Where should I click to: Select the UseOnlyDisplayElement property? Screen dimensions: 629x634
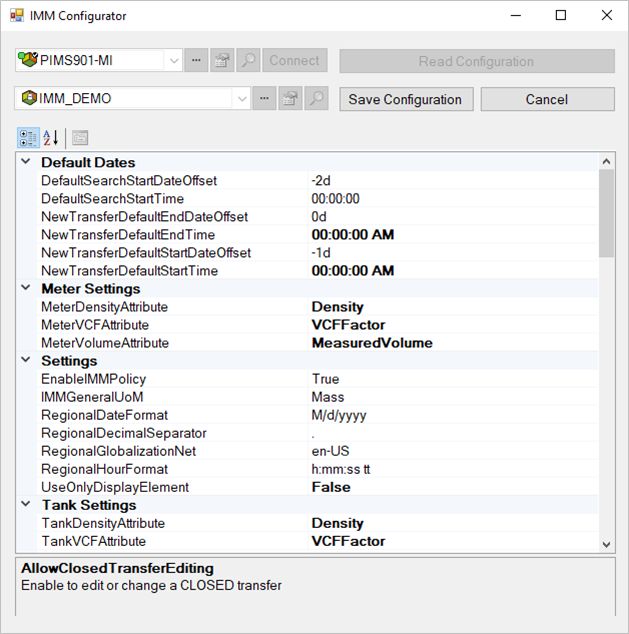point(115,487)
